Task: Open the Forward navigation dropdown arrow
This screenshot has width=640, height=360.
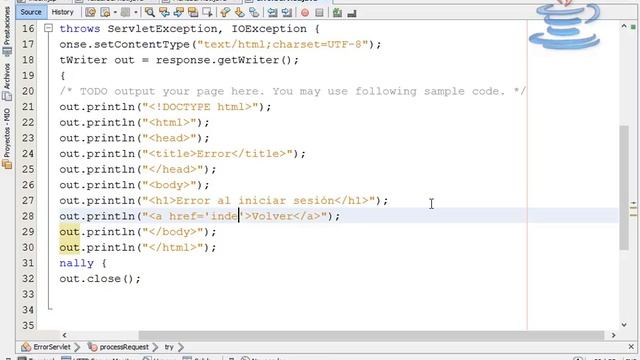Action: pyautogui.click(x=136, y=13)
